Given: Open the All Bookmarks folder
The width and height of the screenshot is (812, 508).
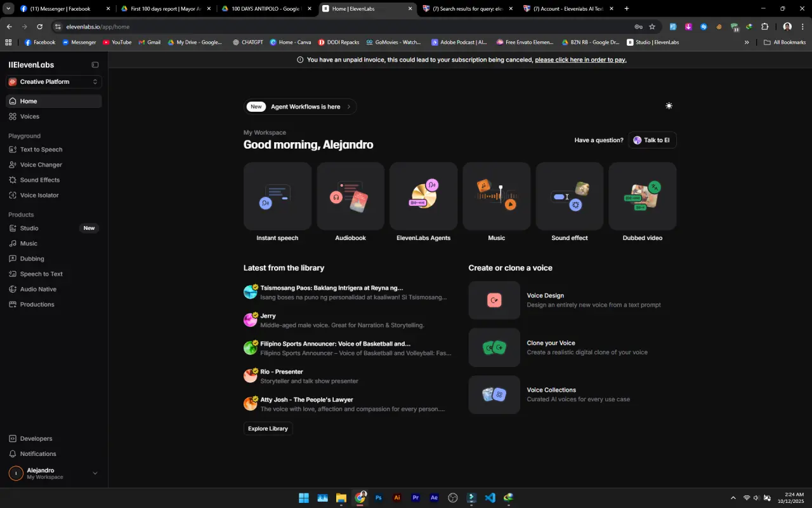Looking at the screenshot, I should (785, 43).
